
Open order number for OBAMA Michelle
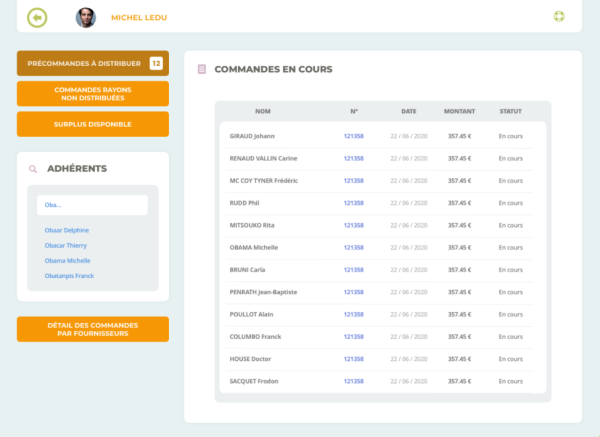click(x=354, y=248)
